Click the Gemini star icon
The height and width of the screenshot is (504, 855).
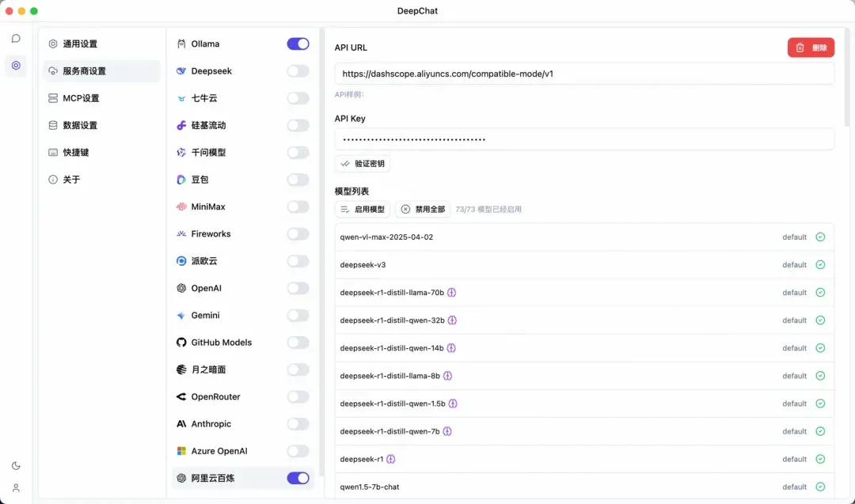coord(181,316)
